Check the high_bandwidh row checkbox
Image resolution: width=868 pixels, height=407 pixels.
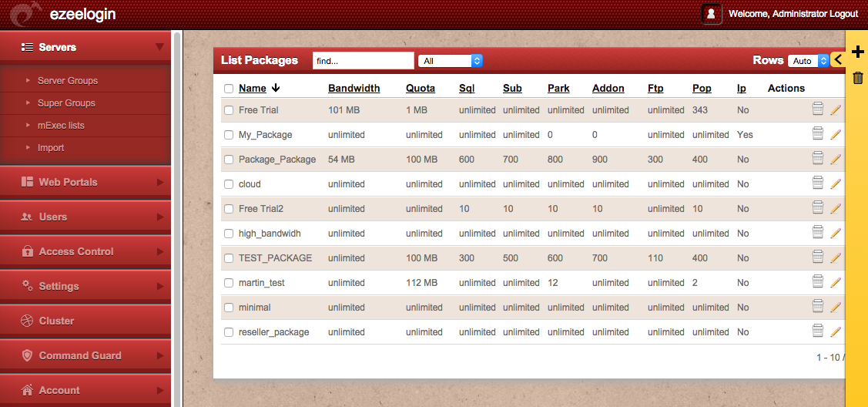coord(229,233)
